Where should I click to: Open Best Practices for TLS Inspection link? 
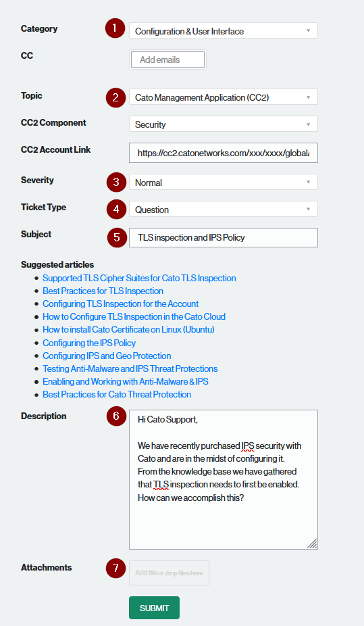tap(103, 291)
